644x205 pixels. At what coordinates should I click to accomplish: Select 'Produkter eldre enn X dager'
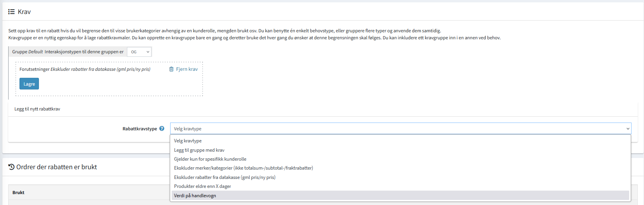click(x=202, y=186)
